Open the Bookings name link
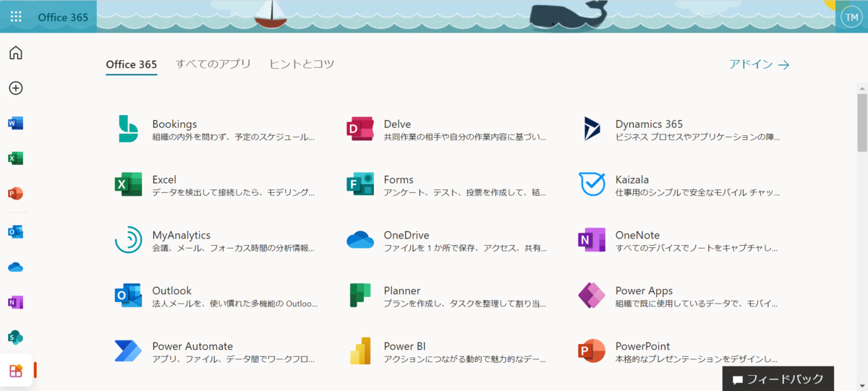The width and height of the screenshot is (868, 391). tap(174, 124)
